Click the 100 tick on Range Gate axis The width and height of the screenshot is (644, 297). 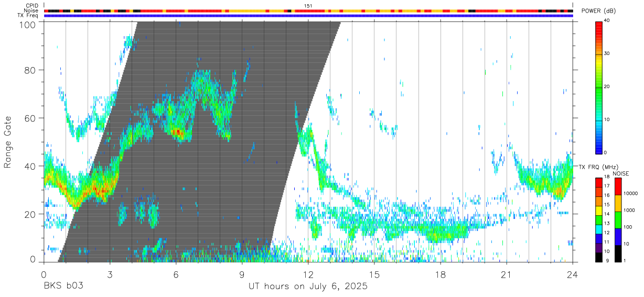[28, 24]
